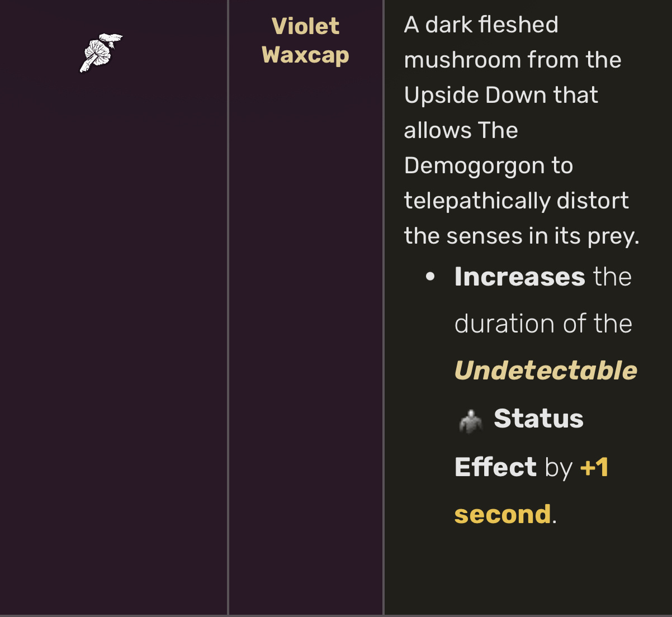Follow the italic Undetectable link
672x617 pixels.
[546, 371]
